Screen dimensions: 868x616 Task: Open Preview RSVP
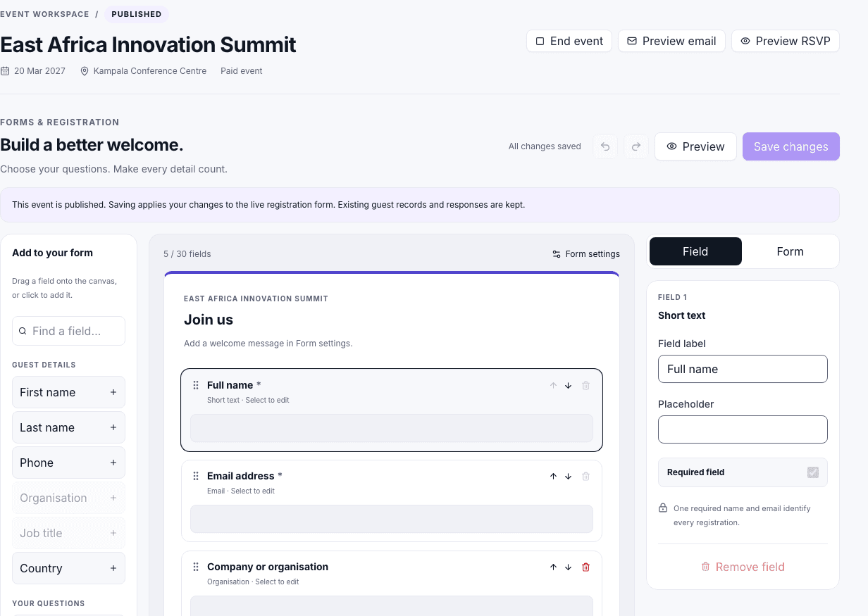click(x=786, y=41)
